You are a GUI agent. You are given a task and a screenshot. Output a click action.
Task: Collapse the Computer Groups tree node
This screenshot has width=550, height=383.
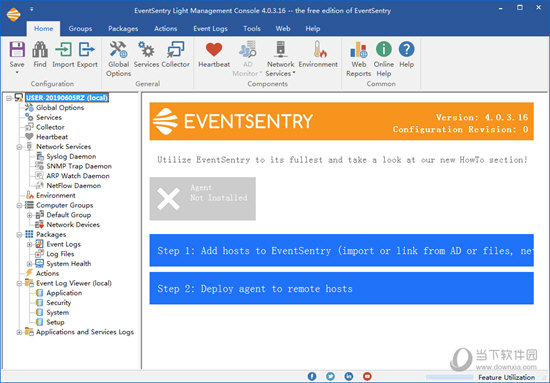(x=19, y=206)
